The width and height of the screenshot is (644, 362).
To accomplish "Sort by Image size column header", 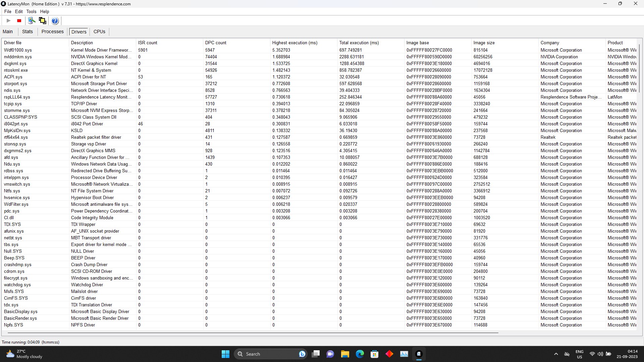I will (x=505, y=43).
